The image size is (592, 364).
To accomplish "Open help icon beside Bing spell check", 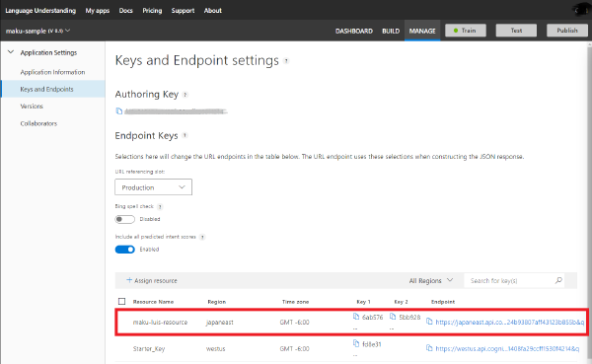I will [x=160, y=206].
